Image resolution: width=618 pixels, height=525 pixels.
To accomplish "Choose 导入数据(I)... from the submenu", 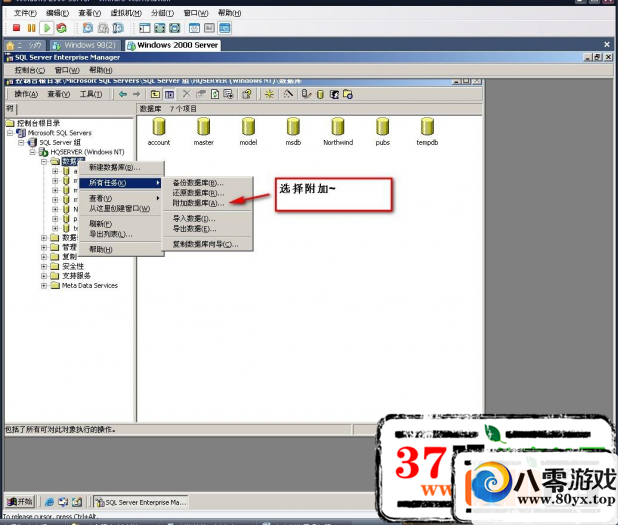I will pyautogui.click(x=207, y=218).
